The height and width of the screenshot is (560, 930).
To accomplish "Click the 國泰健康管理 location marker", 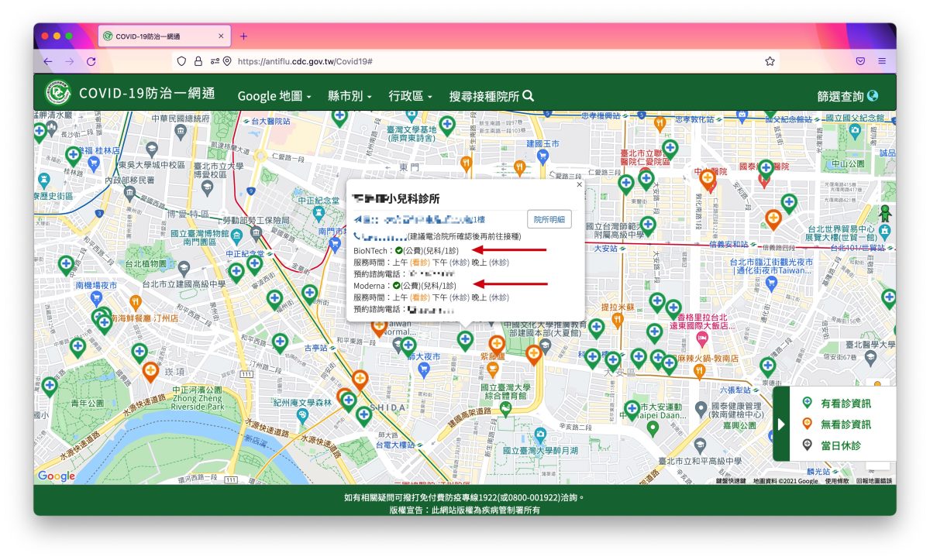I will coord(701,408).
